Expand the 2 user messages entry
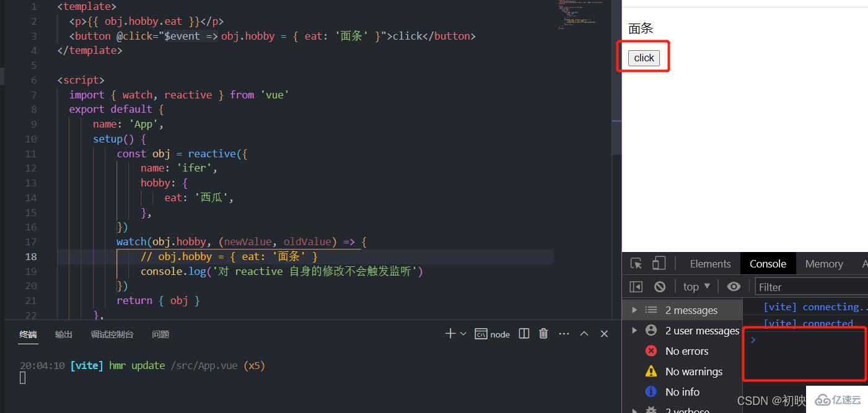868x413 pixels. coord(634,330)
